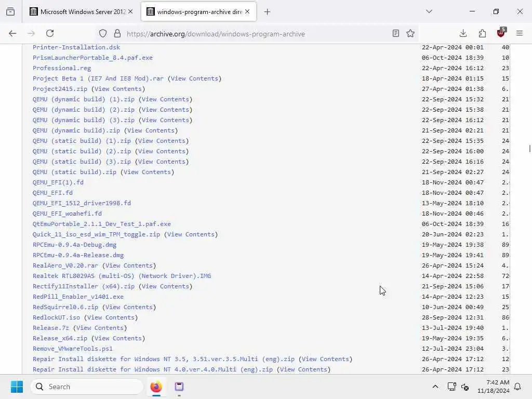View contents of RedSquirrel0.6.zip
The image size is (532, 399).
[129, 307]
